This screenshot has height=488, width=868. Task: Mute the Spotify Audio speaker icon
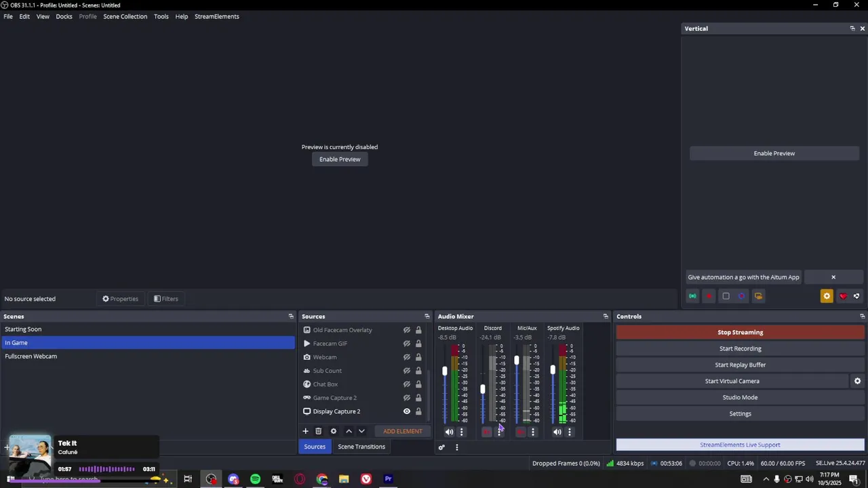click(x=557, y=432)
